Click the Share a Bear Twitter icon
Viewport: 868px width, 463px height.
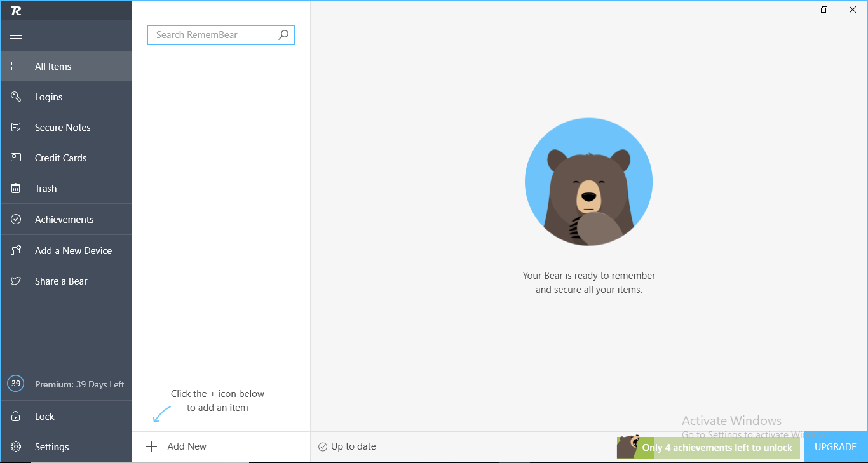tap(17, 281)
